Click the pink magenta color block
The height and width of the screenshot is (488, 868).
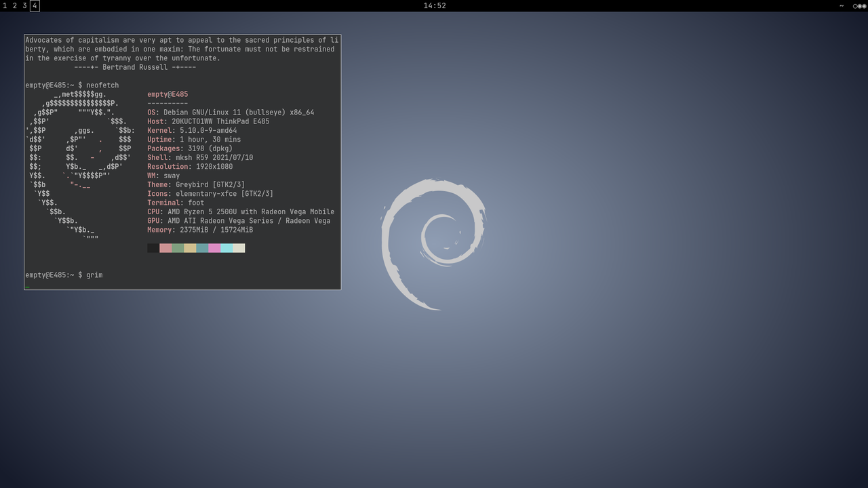coord(214,248)
